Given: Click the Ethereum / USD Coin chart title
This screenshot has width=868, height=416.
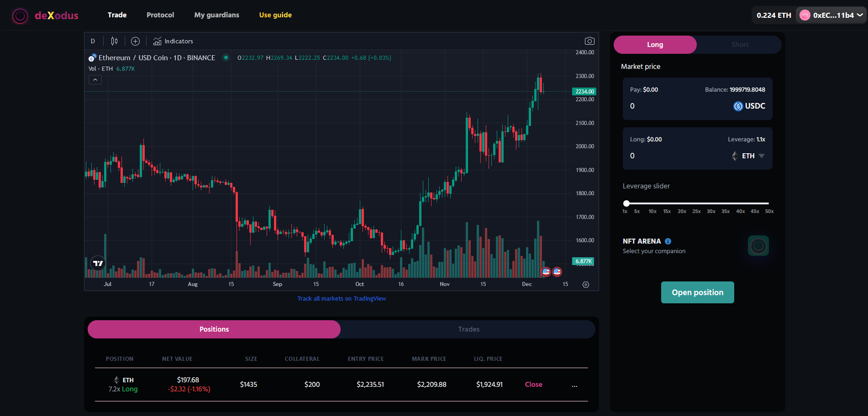Looking at the screenshot, I should tap(157, 58).
